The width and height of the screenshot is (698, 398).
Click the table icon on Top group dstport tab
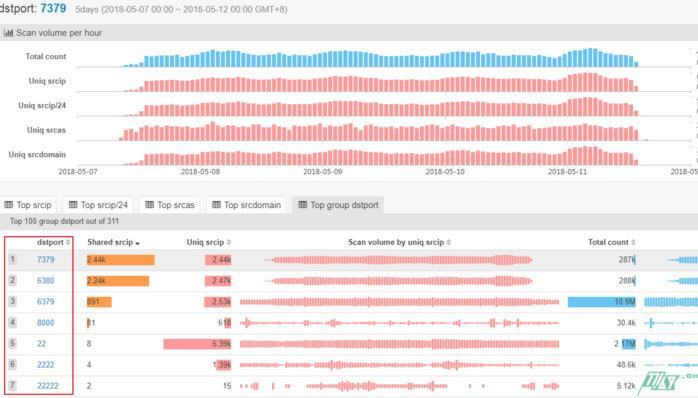tap(303, 205)
